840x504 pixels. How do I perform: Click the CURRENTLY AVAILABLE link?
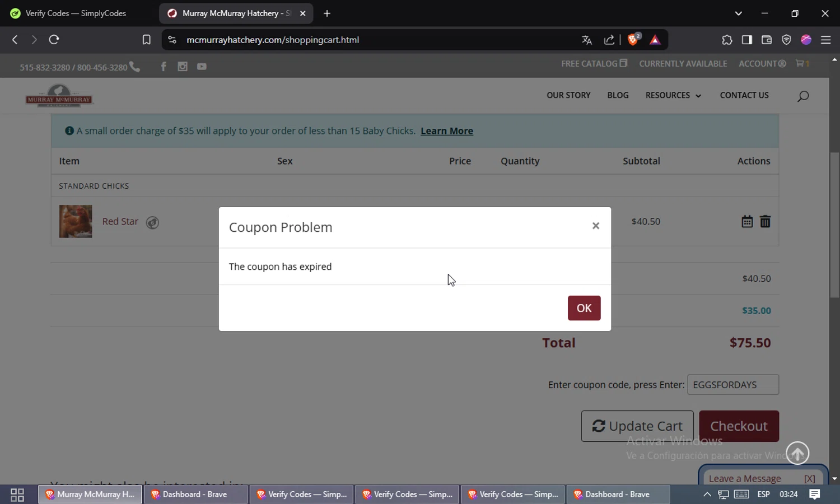(x=683, y=64)
